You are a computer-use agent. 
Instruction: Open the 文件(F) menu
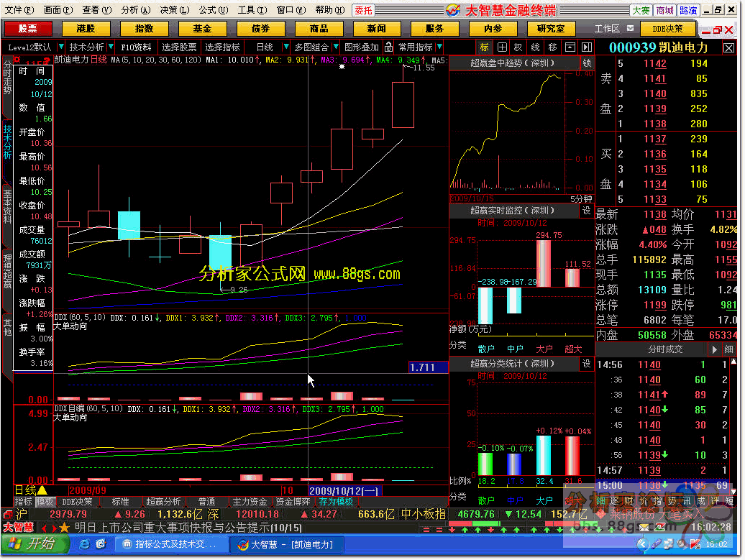tap(19, 9)
